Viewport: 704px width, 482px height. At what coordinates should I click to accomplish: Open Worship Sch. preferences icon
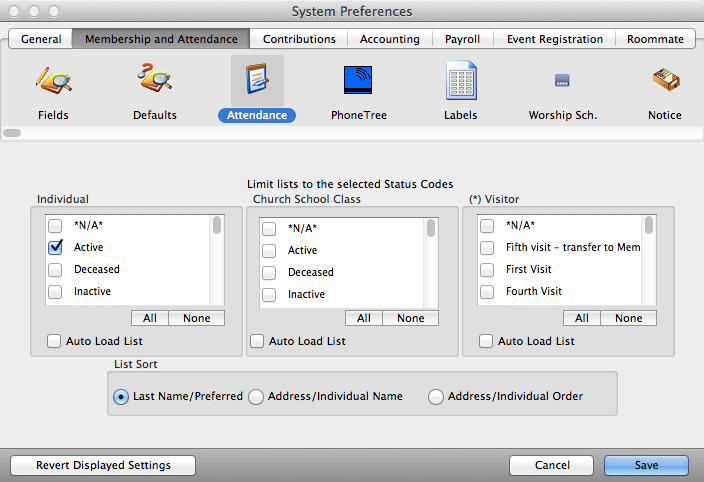click(x=562, y=81)
